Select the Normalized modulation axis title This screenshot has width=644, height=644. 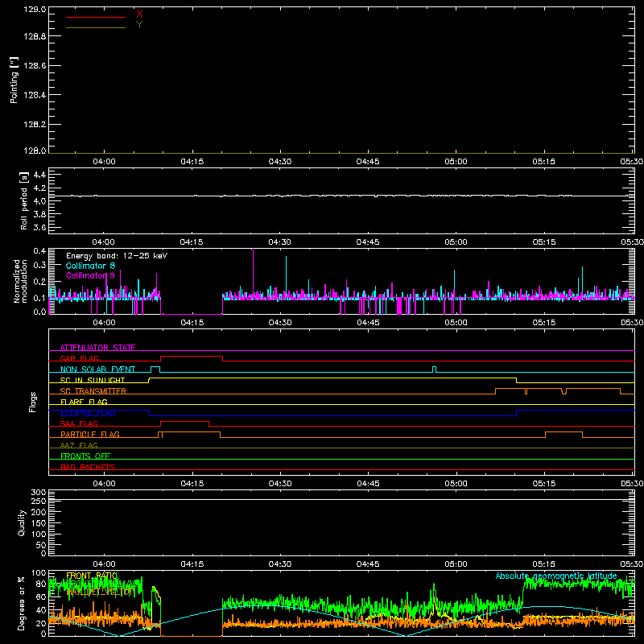coord(20,281)
